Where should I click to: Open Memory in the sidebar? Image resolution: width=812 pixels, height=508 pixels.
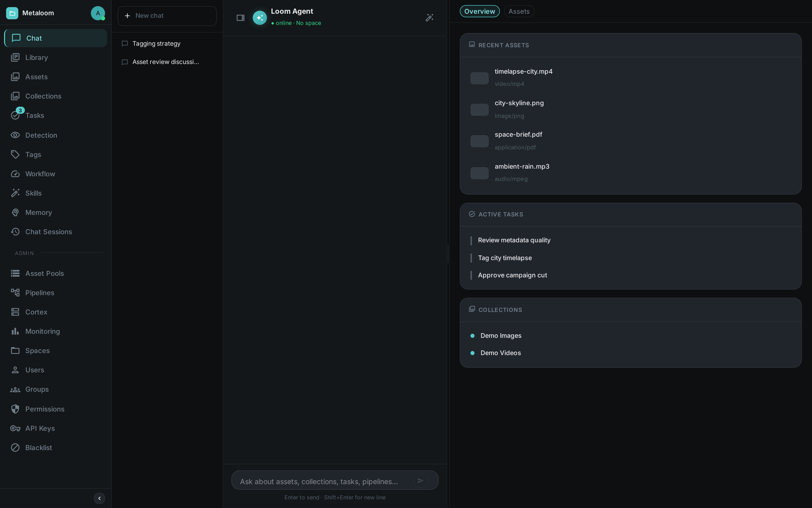coord(55,212)
